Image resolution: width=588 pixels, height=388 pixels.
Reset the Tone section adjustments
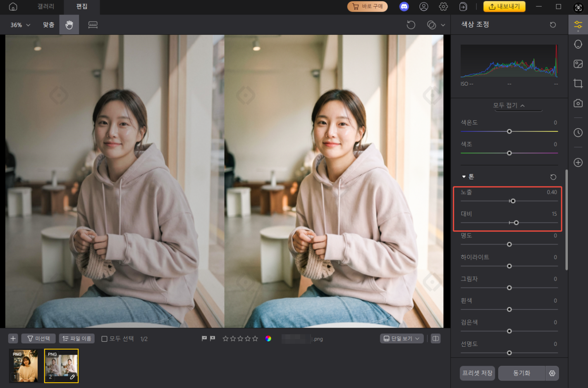[553, 177]
